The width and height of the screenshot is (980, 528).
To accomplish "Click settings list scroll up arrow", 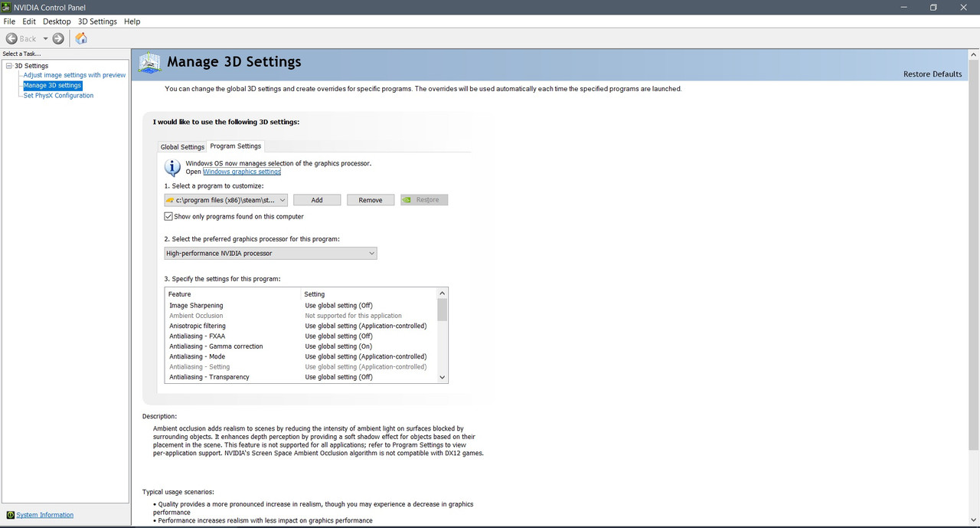I will point(442,293).
